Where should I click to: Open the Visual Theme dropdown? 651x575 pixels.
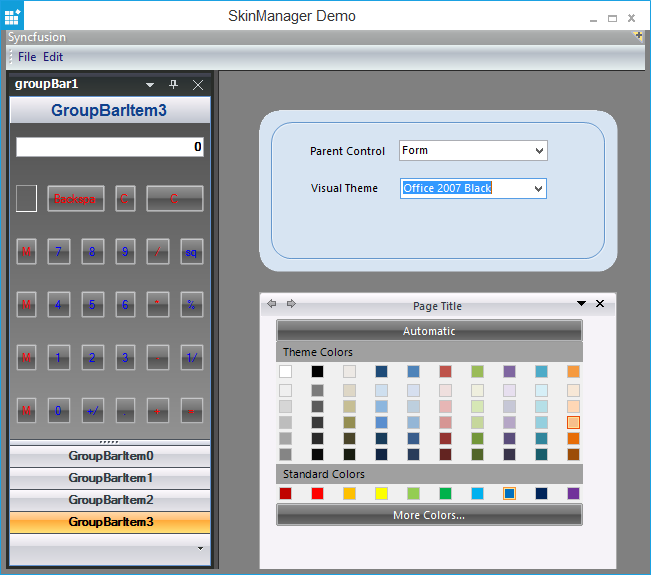click(539, 188)
